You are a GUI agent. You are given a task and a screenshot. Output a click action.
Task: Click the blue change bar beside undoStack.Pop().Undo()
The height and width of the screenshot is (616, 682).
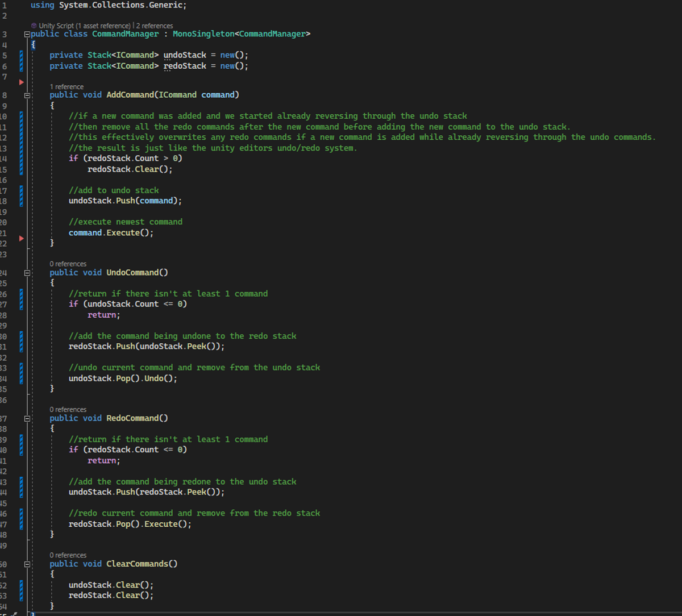coord(22,373)
